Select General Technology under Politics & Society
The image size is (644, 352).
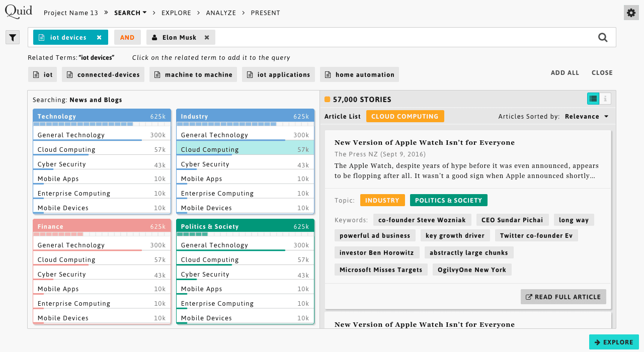[245, 245]
